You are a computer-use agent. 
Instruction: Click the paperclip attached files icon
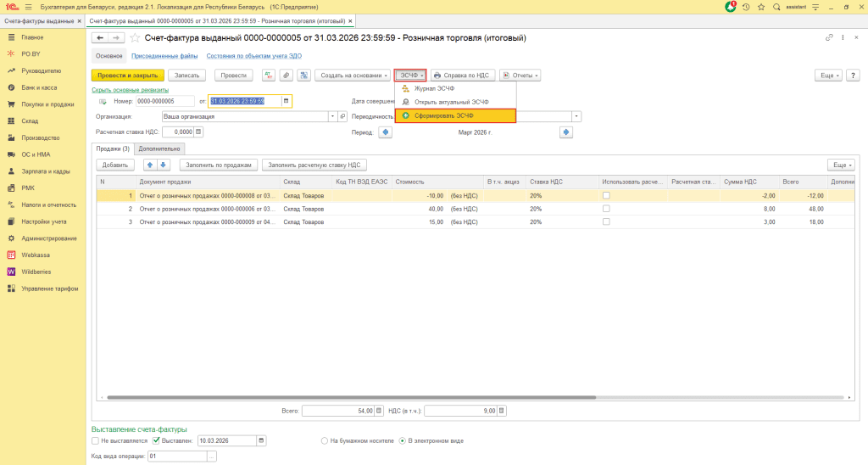286,75
